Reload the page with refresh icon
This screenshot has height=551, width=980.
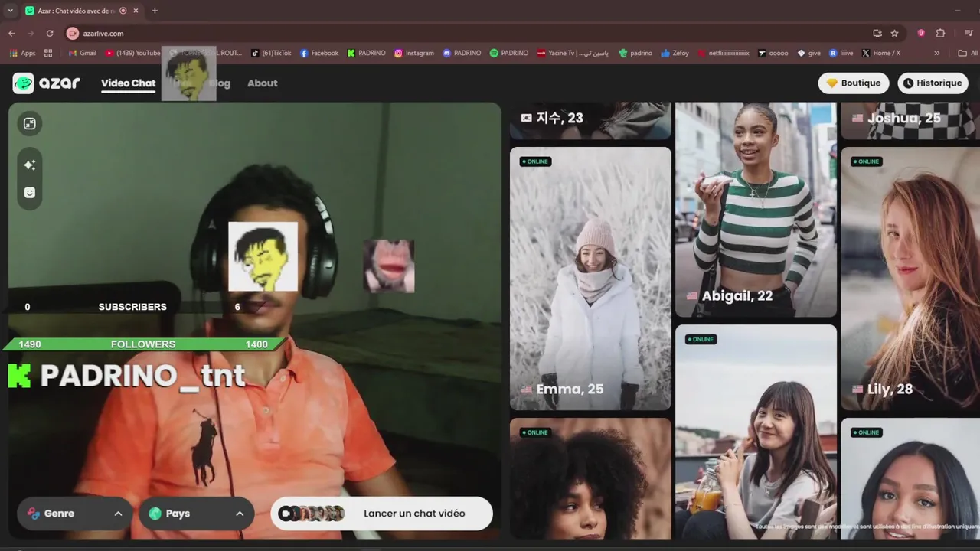[50, 34]
